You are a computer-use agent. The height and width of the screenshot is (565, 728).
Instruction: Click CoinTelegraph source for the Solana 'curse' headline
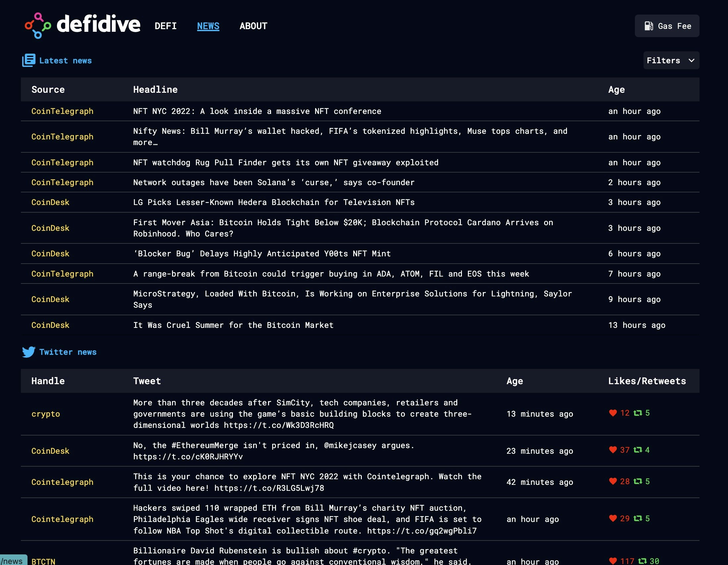coord(62,182)
